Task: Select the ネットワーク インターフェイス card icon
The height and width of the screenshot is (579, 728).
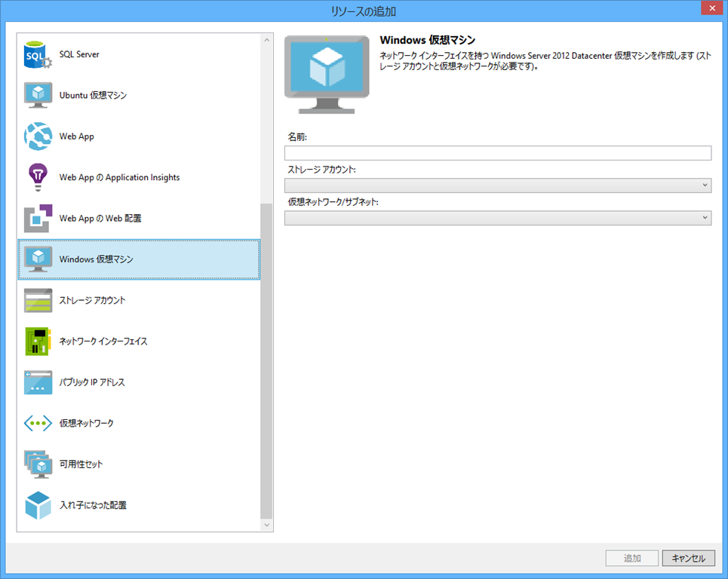Action: [38, 341]
